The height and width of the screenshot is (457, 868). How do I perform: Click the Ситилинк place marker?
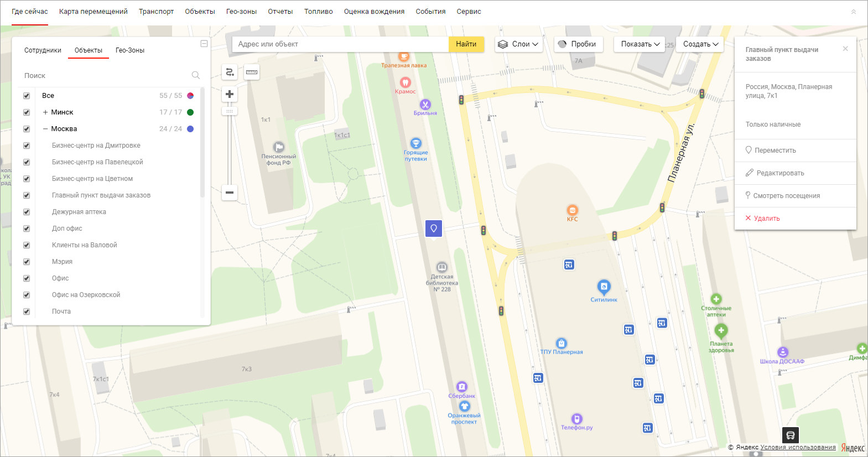pos(604,287)
